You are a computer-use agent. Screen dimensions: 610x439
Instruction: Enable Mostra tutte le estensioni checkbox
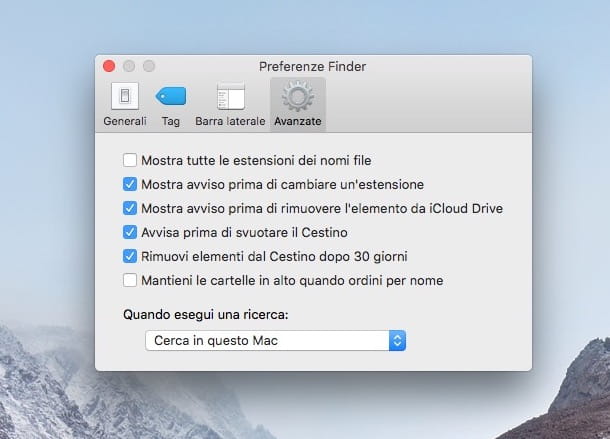click(130, 160)
